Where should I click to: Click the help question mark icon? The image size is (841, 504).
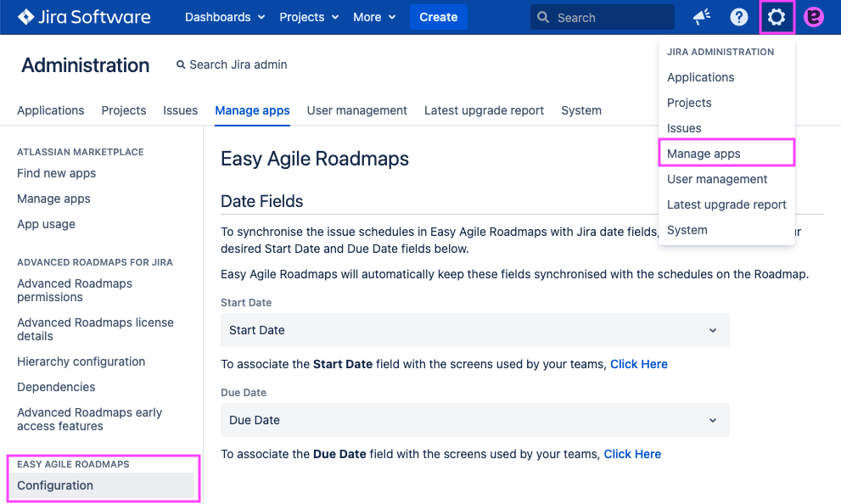pyautogui.click(x=739, y=17)
